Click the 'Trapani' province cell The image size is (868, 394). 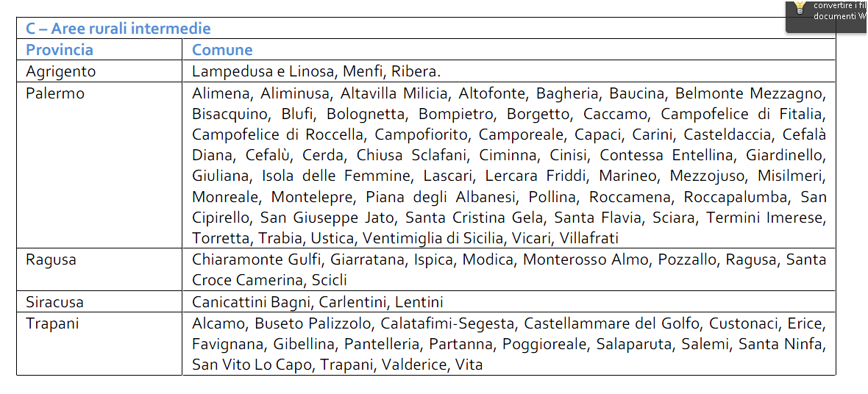click(x=99, y=344)
